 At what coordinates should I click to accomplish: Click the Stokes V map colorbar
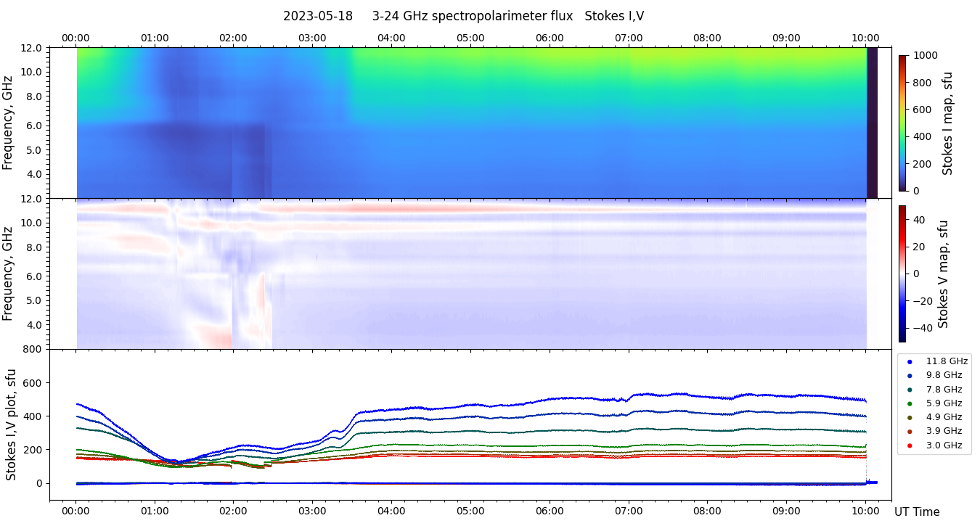(902, 274)
